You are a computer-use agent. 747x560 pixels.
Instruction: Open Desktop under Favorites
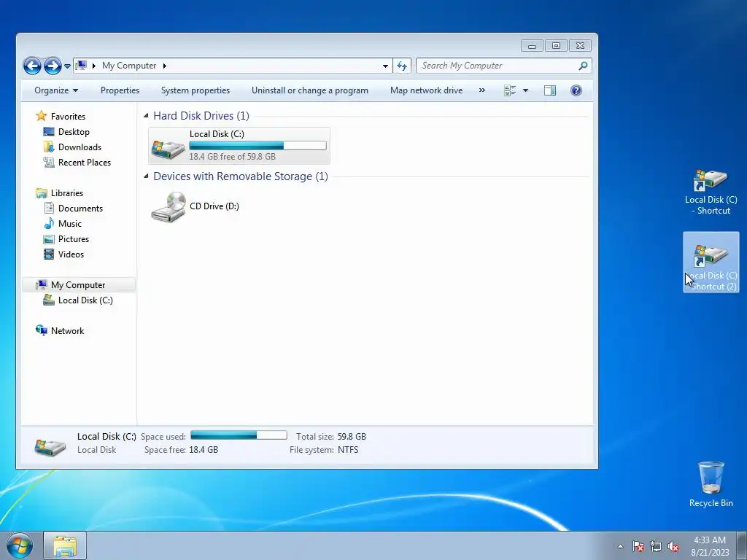coord(74,131)
